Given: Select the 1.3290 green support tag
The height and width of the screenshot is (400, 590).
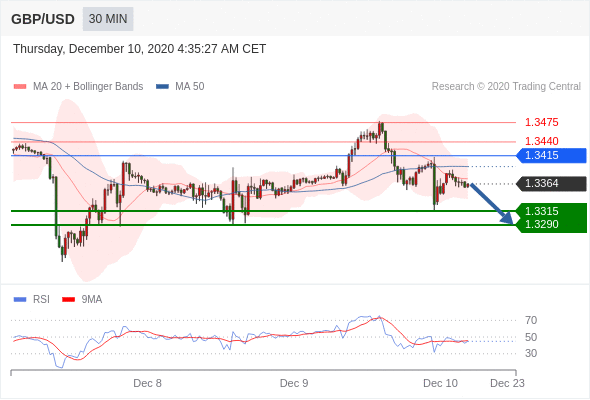Looking at the screenshot, I should point(551,225).
